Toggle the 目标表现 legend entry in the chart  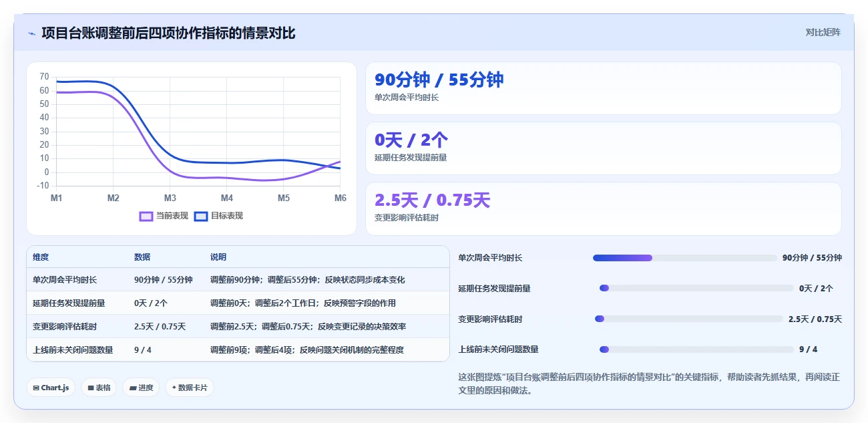[219, 216]
